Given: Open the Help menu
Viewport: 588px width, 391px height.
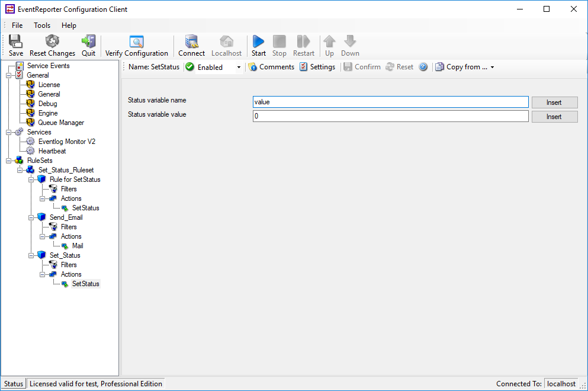Looking at the screenshot, I should 69,25.
